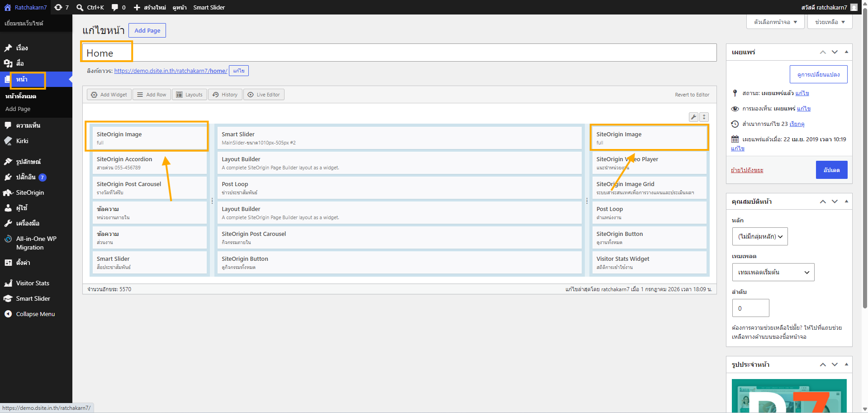The height and width of the screenshot is (413, 868).
Task: Move the Publish box up
Action: tap(823, 52)
